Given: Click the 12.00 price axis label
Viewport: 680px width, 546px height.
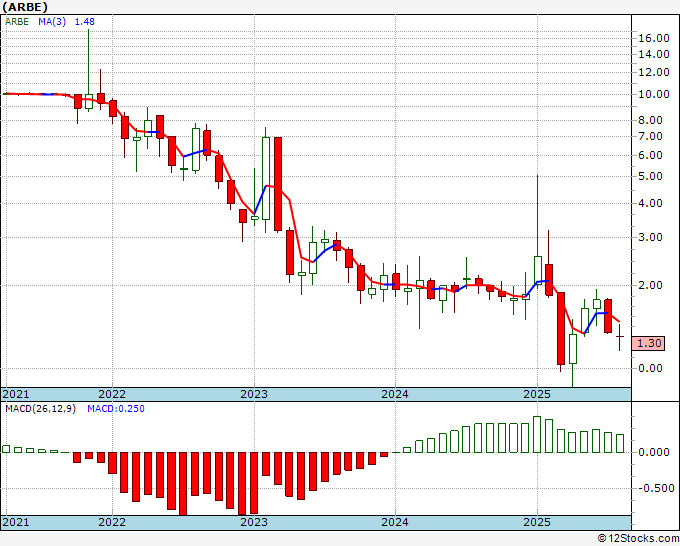Looking at the screenshot, I should [654, 72].
